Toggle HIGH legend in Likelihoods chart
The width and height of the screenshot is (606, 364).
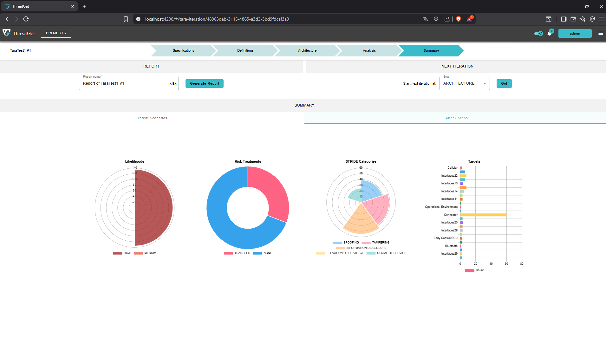122,253
